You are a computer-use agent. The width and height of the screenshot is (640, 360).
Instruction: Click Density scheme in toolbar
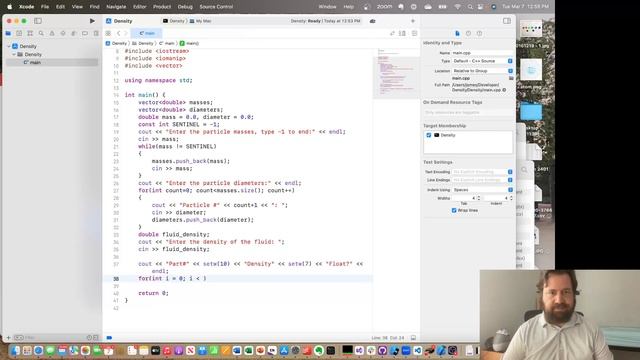pyautogui.click(x=174, y=21)
